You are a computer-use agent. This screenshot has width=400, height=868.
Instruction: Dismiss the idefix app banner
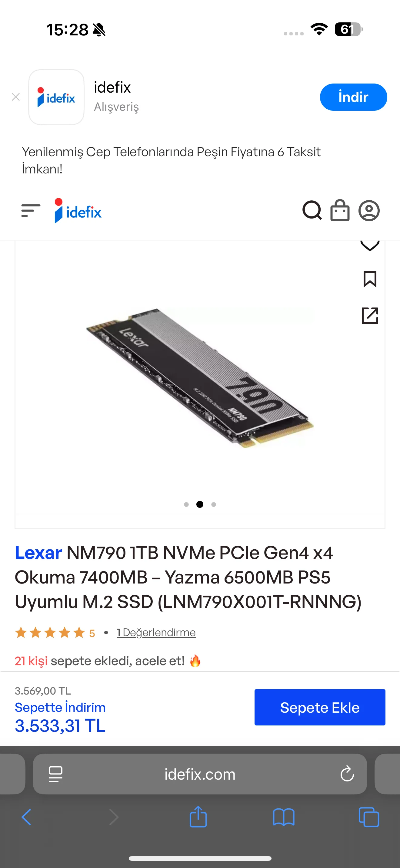pos(15,97)
